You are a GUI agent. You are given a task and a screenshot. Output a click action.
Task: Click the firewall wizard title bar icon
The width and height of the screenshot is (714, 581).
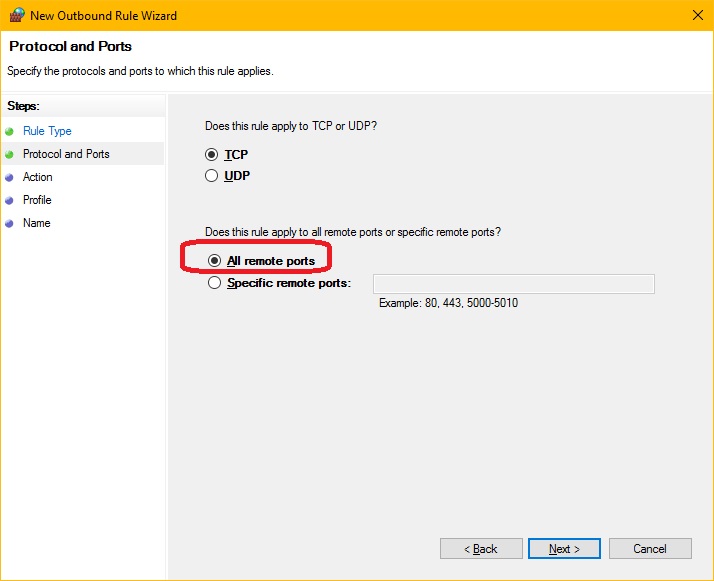pos(17,15)
